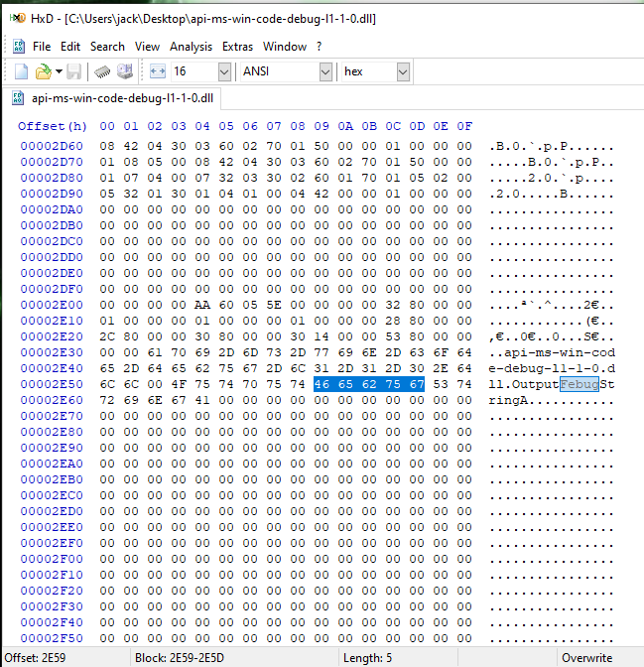Click the ringA text in the ASCII column
The image size is (644, 667).
click(x=508, y=400)
